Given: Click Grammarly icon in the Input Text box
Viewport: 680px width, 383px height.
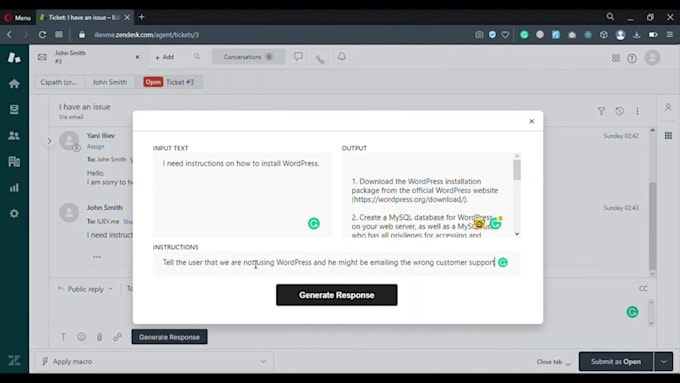Looking at the screenshot, I should [x=314, y=223].
